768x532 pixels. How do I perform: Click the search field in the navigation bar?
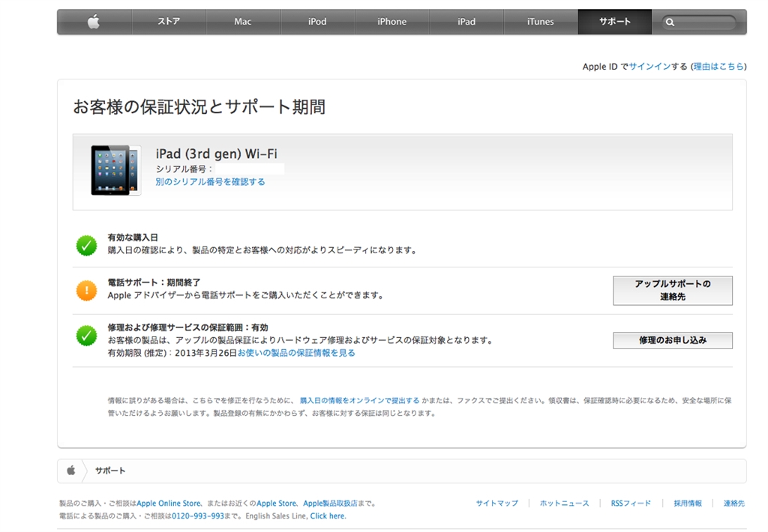[x=699, y=22]
